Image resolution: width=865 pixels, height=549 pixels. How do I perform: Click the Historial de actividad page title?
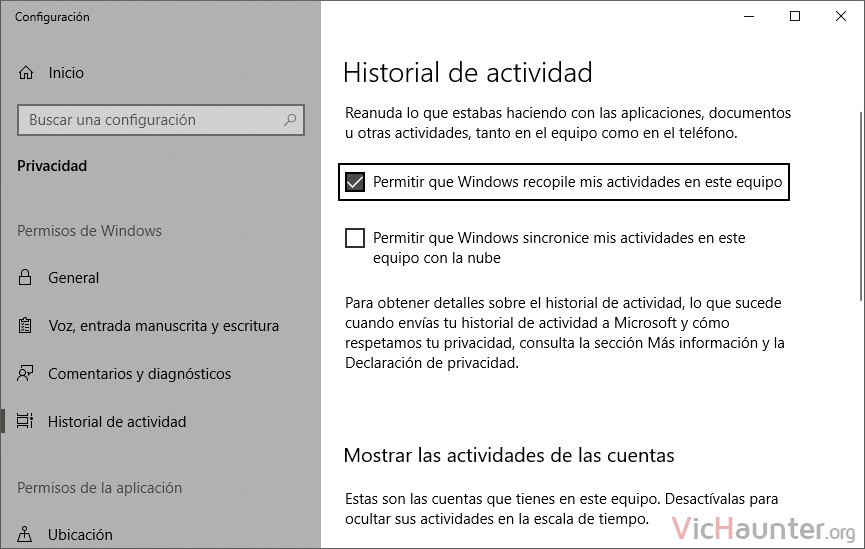point(468,73)
